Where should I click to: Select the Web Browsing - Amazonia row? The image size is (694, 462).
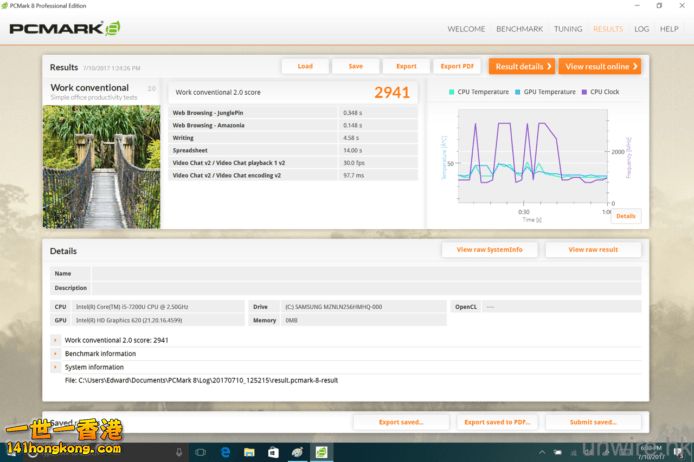(293, 125)
